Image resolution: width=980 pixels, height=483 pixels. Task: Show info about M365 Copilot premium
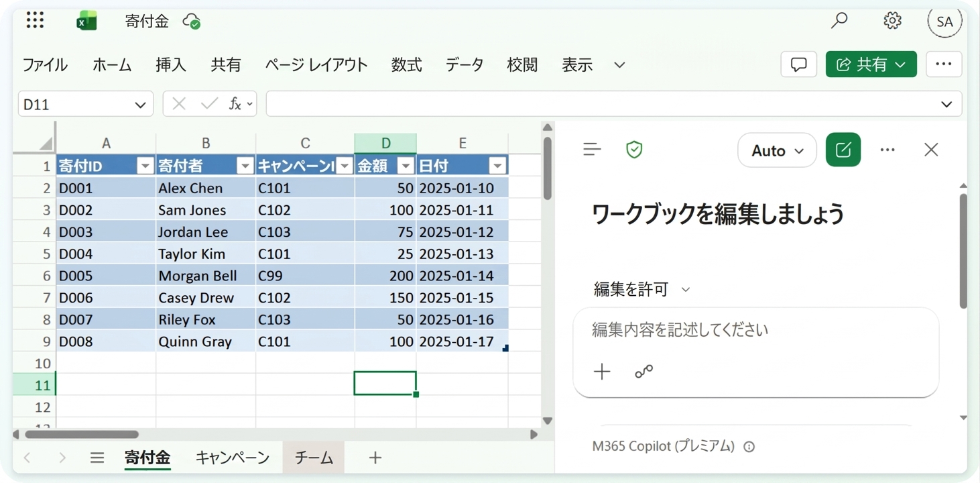749,447
